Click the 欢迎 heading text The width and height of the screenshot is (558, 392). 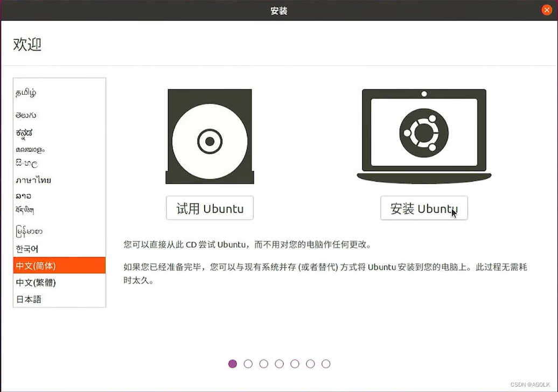[27, 45]
